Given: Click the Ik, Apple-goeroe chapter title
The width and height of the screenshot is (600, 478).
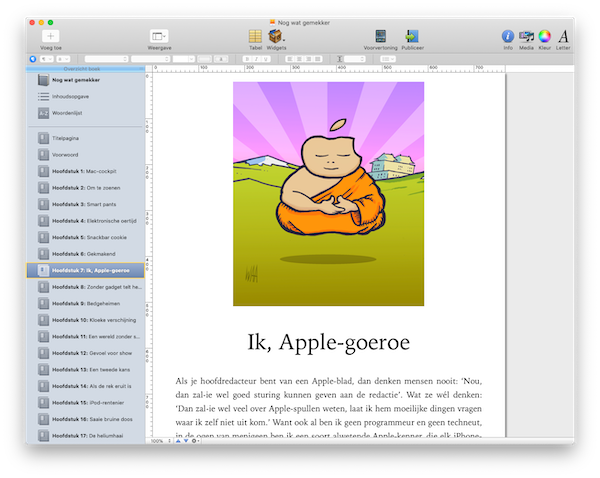Looking at the screenshot, I should coord(328,342).
